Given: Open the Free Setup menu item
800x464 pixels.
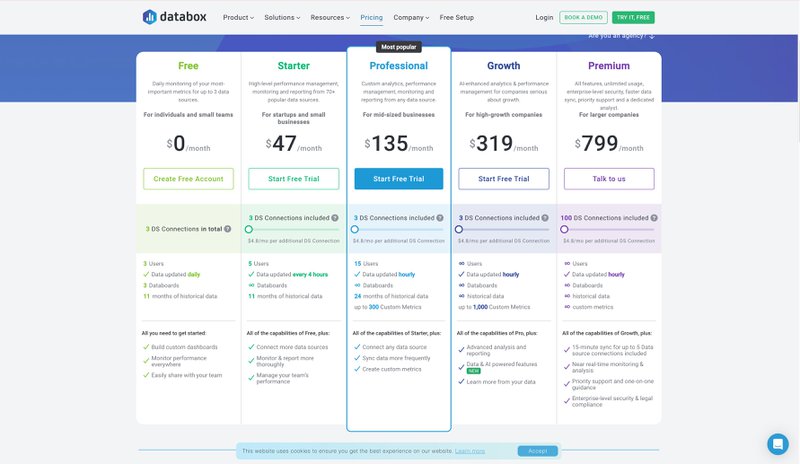Looking at the screenshot, I should click(457, 18).
